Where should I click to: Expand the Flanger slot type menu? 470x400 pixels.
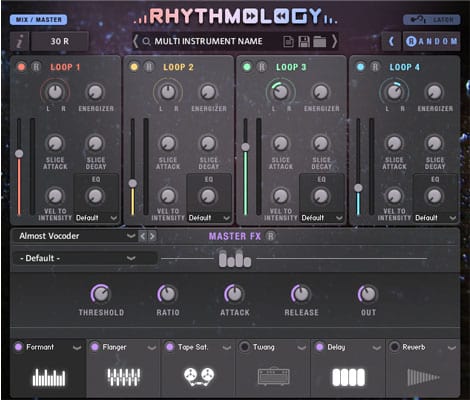coord(152,348)
